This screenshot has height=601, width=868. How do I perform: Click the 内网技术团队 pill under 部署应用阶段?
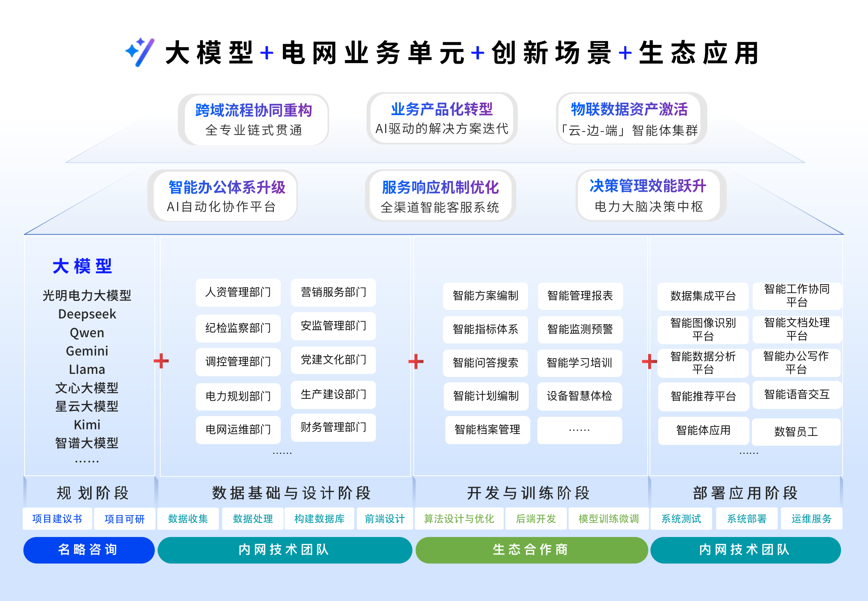click(x=746, y=550)
